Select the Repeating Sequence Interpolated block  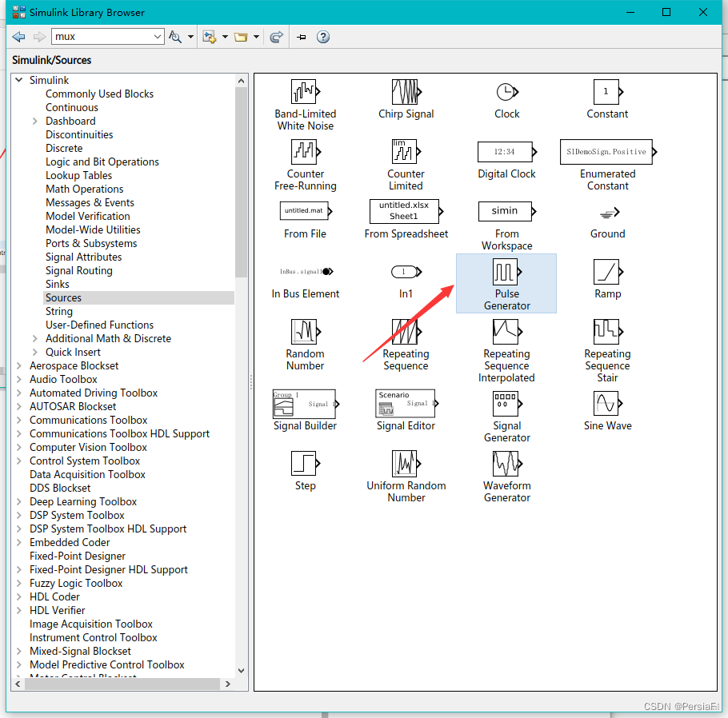(506, 350)
